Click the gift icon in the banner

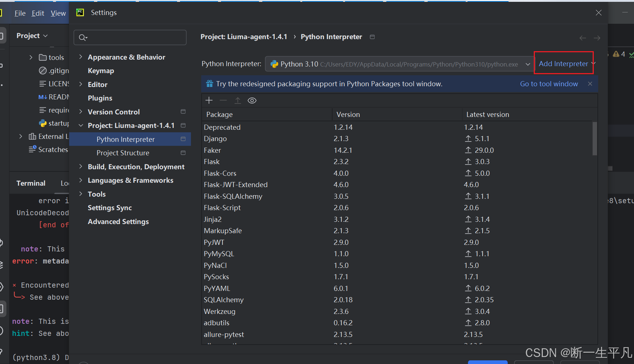click(x=210, y=84)
